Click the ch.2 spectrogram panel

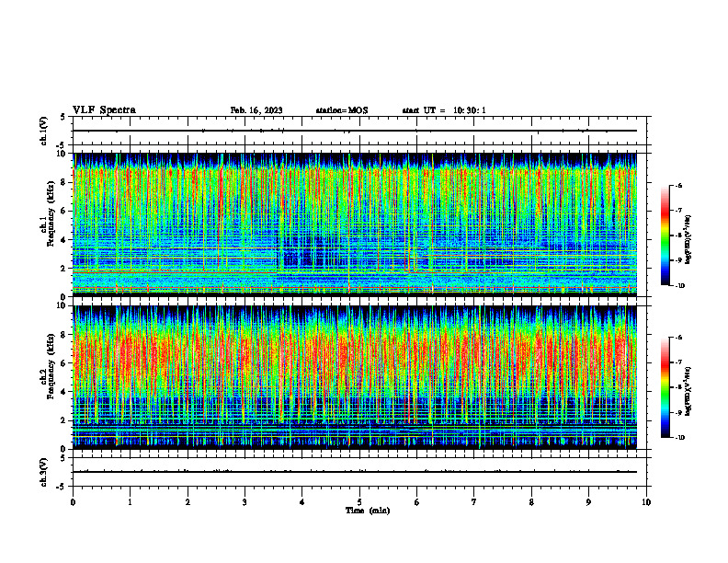pyautogui.click(x=355, y=377)
